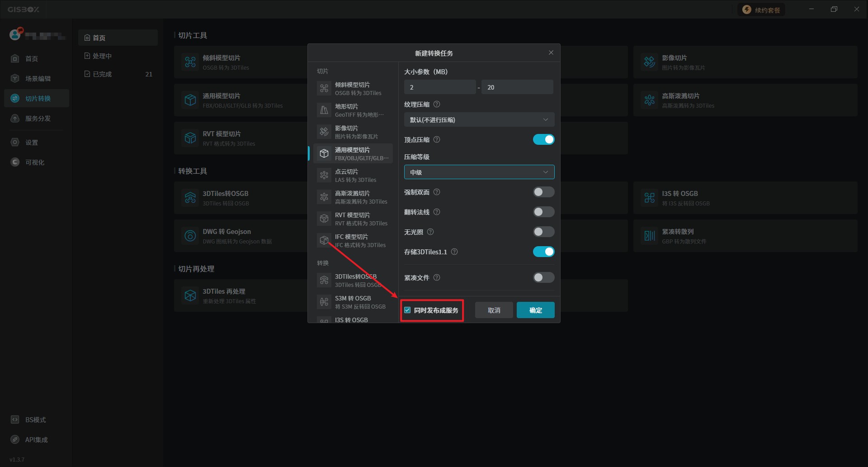Click the 地形切片 icon in dialog list
Image resolution: width=868 pixels, height=467 pixels.
tap(324, 110)
